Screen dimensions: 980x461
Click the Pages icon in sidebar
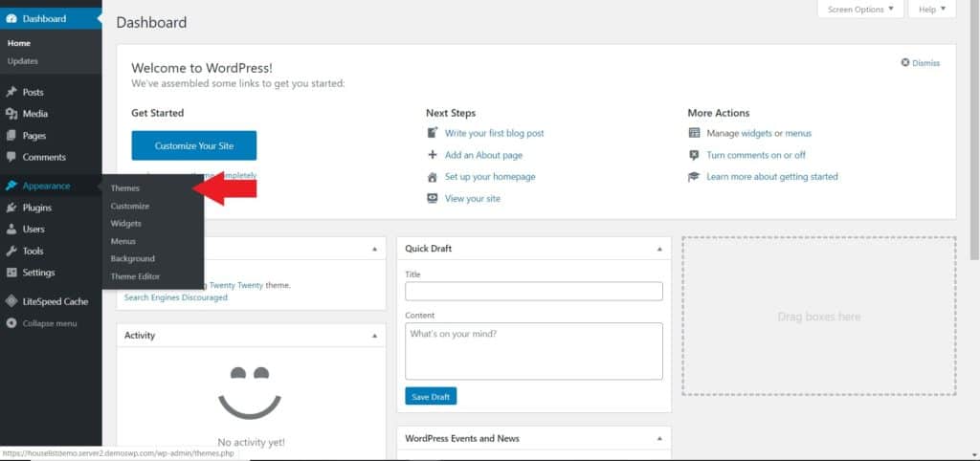(x=11, y=136)
